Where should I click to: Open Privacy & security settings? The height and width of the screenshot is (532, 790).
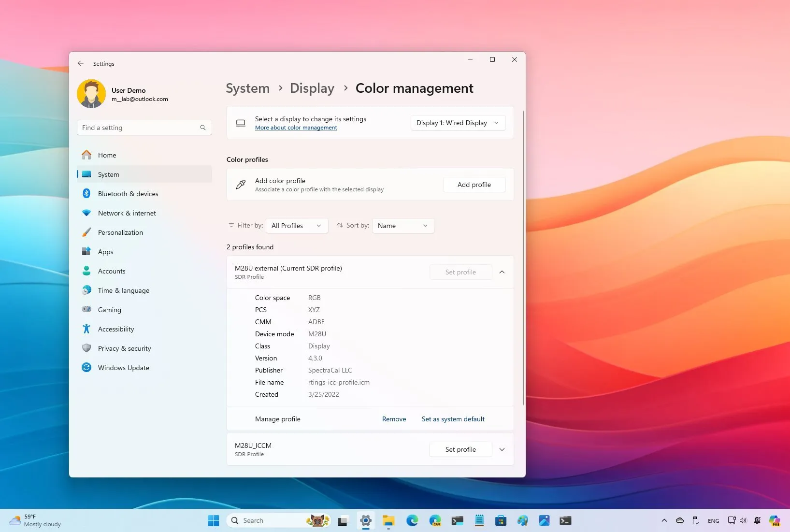click(x=124, y=348)
